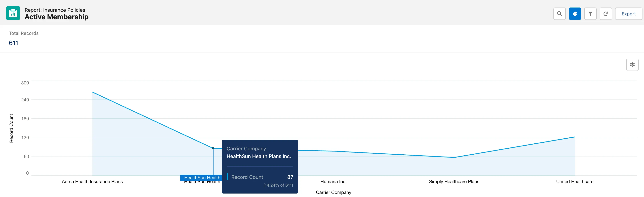
Task: Select the Aetna Health Insurance Plans axis label
Action: (92, 182)
